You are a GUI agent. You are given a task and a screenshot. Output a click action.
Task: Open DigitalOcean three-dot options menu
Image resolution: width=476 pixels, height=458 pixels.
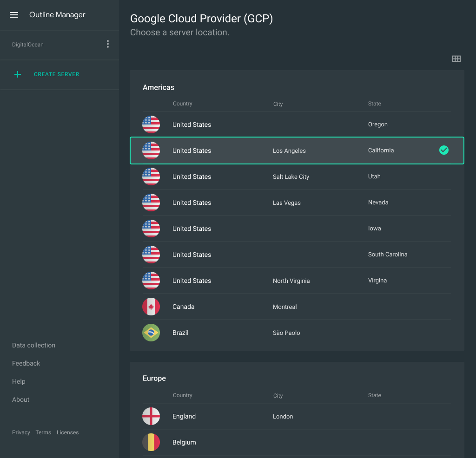click(x=108, y=44)
